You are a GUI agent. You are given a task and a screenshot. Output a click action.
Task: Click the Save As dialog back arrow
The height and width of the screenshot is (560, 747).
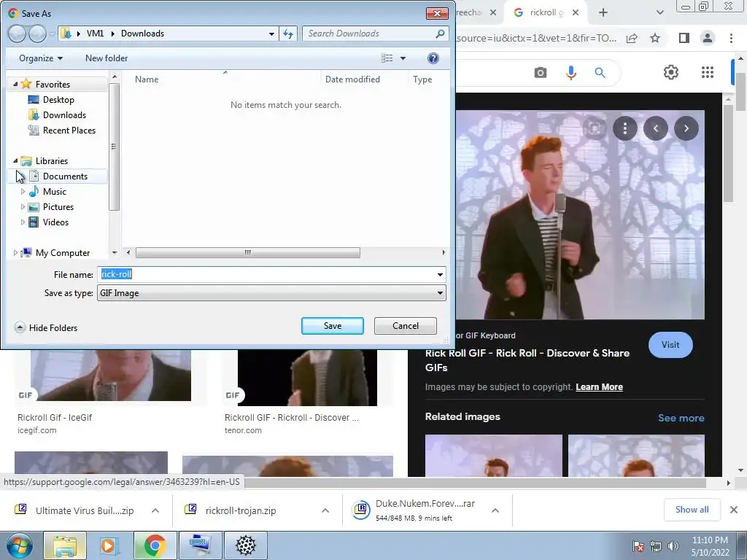[x=17, y=34]
